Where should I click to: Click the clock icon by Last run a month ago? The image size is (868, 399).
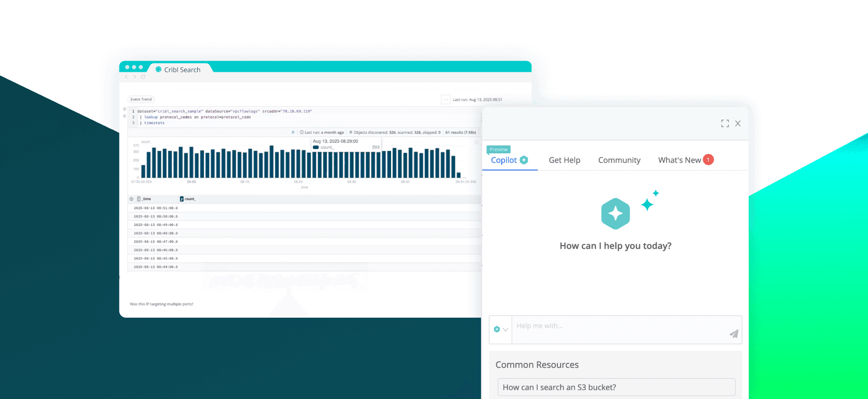point(302,132)
